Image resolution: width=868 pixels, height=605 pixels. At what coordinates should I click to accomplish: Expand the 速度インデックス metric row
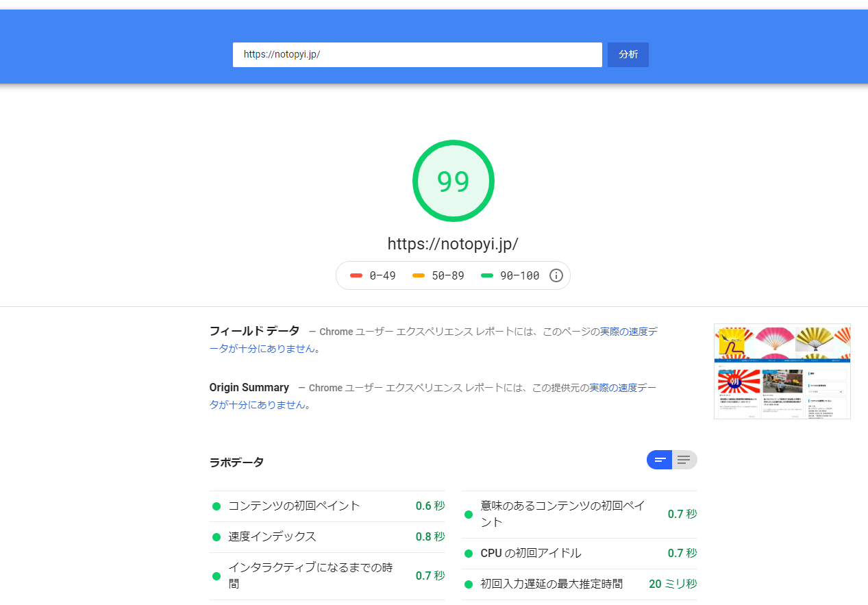(x=272, y=537)
